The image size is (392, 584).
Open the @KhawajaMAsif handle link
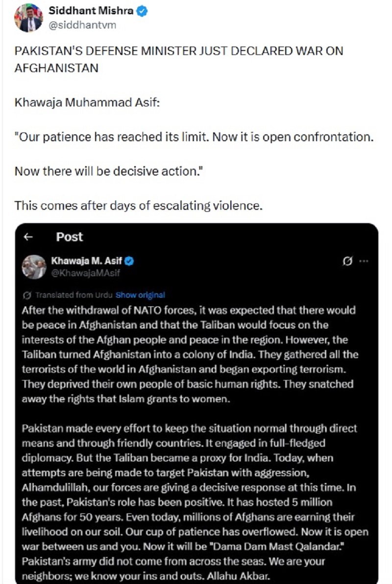86,273
